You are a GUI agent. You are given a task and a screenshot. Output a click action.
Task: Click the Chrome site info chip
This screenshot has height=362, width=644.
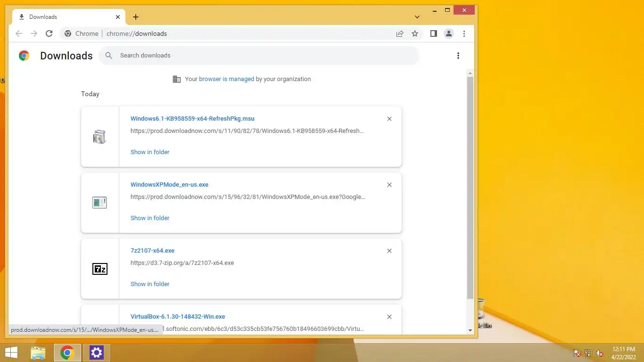82,33
